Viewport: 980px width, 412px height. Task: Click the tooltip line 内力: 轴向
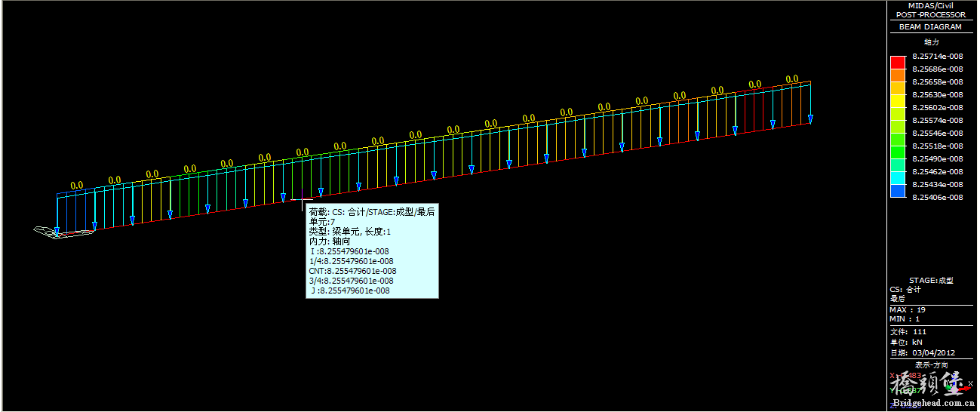point(330,241)
